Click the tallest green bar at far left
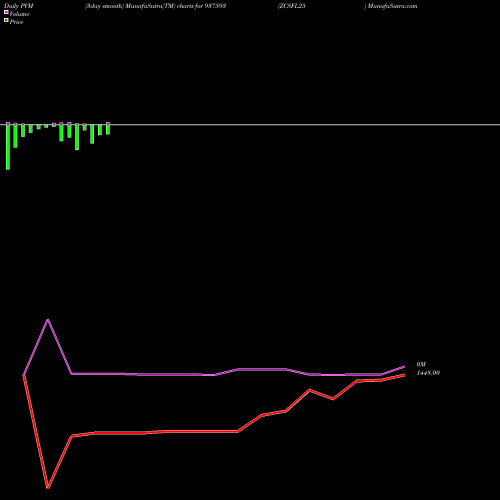Viewport: 500px width, 500px height. [x=8, y=147]
